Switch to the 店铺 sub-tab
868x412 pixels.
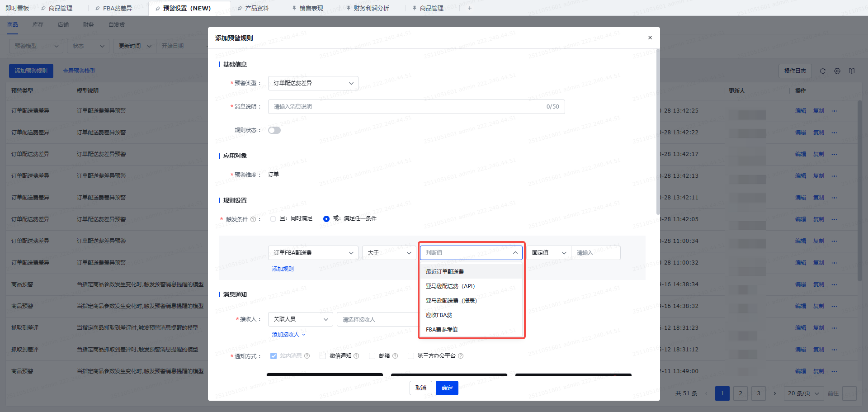click(x=63, y=25)
